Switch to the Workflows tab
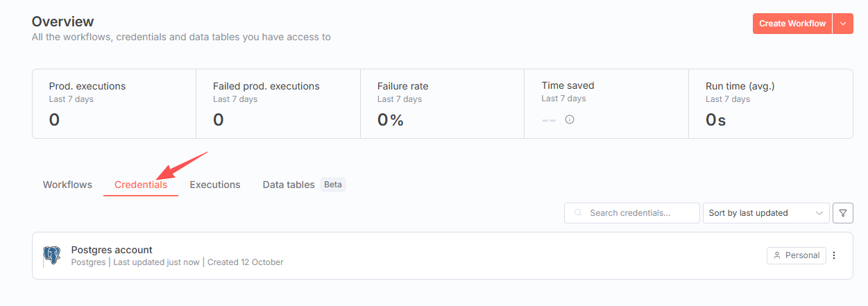This screenshot has height=306, width=868. tap(67, 185)
